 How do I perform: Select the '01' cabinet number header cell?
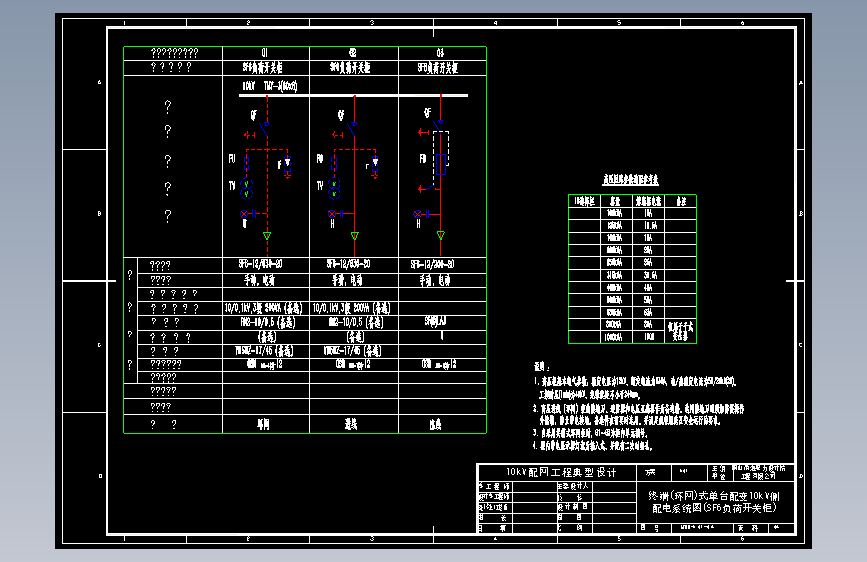(265, 53)
